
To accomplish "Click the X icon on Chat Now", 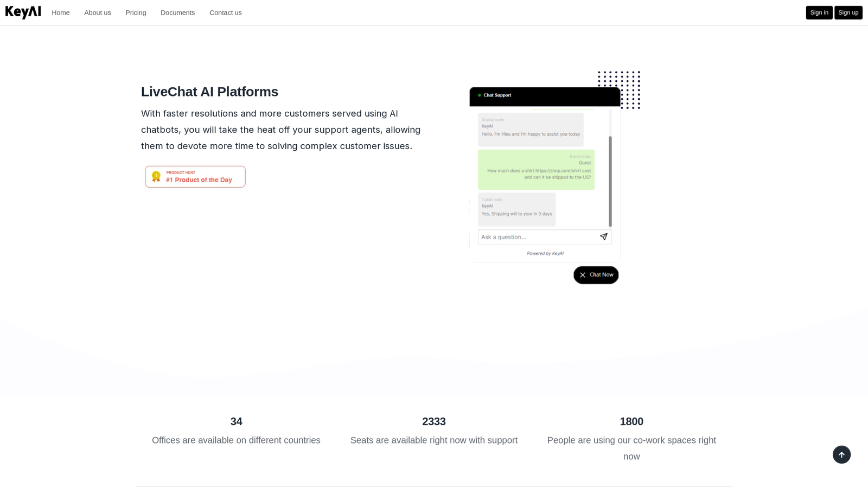I will point(583,275).
